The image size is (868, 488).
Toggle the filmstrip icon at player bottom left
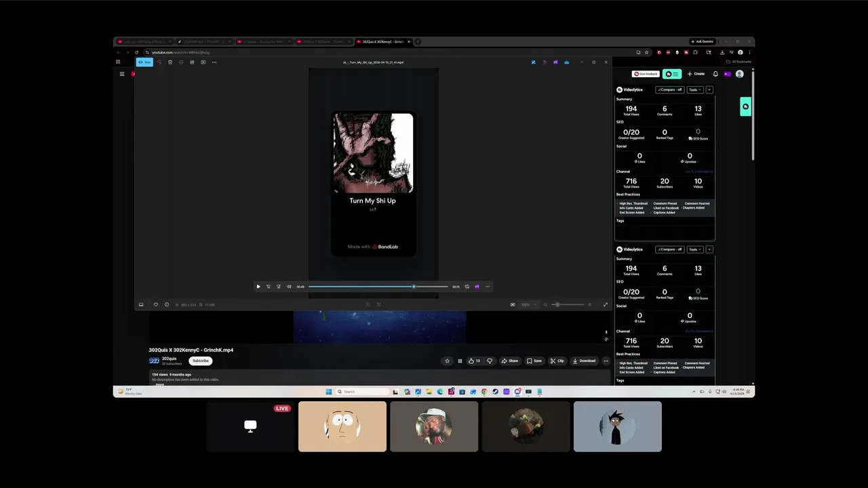click(141, 305)
